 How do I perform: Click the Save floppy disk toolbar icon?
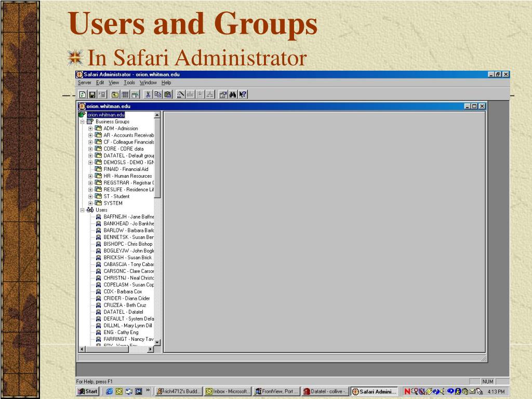[x=92, y=95]
